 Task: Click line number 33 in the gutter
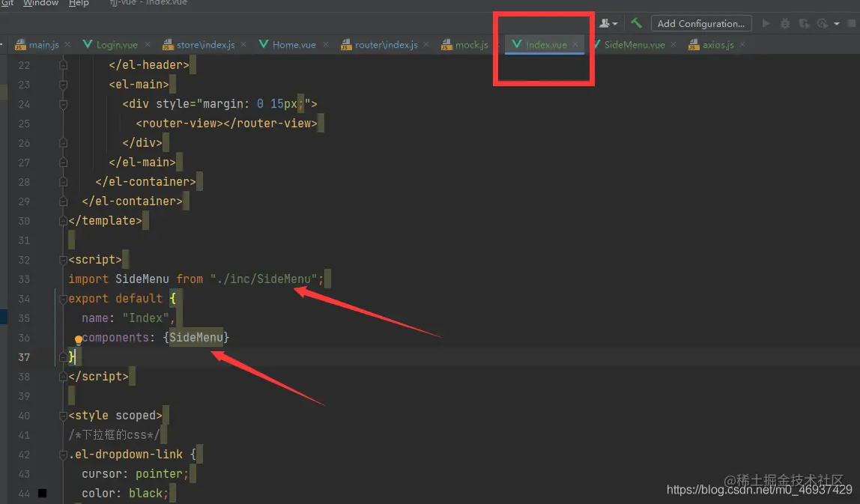24,279
